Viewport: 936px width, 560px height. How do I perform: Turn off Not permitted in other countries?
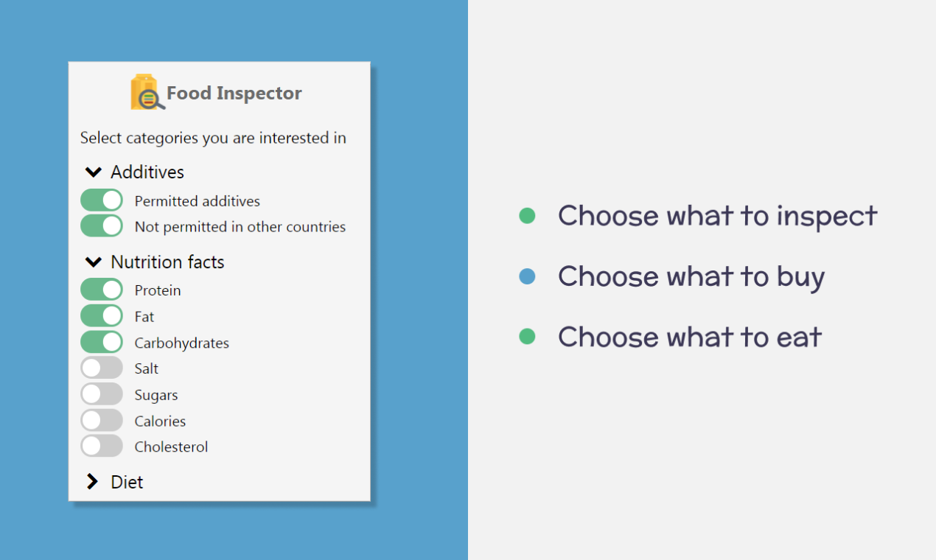coord(102,226)
